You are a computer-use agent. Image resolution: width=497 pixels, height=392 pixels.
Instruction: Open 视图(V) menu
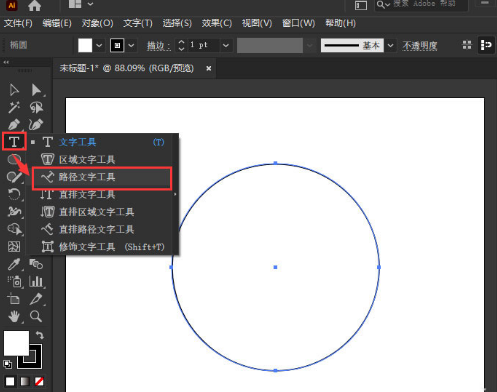click(x=257, y=23)
